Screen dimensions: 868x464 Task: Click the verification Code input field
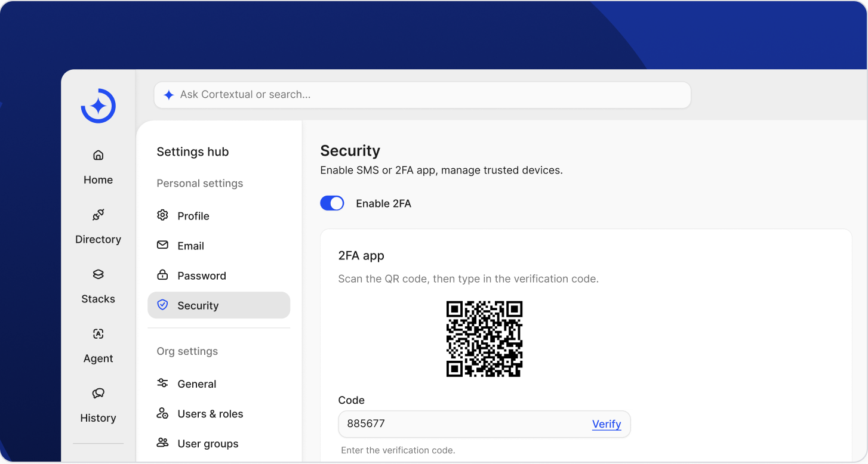point(460,424)
